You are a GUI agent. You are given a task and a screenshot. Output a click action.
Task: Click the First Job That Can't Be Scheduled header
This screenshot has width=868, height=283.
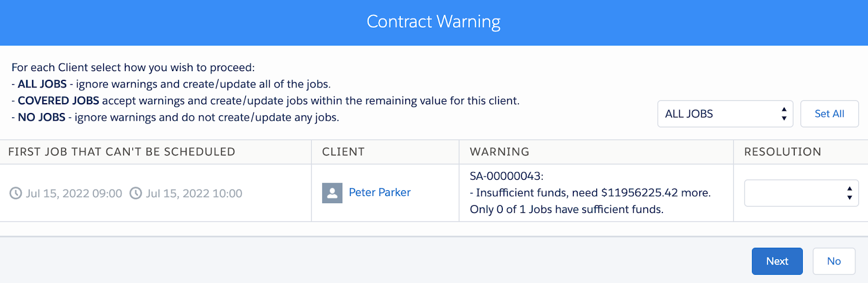coord(122,152)
